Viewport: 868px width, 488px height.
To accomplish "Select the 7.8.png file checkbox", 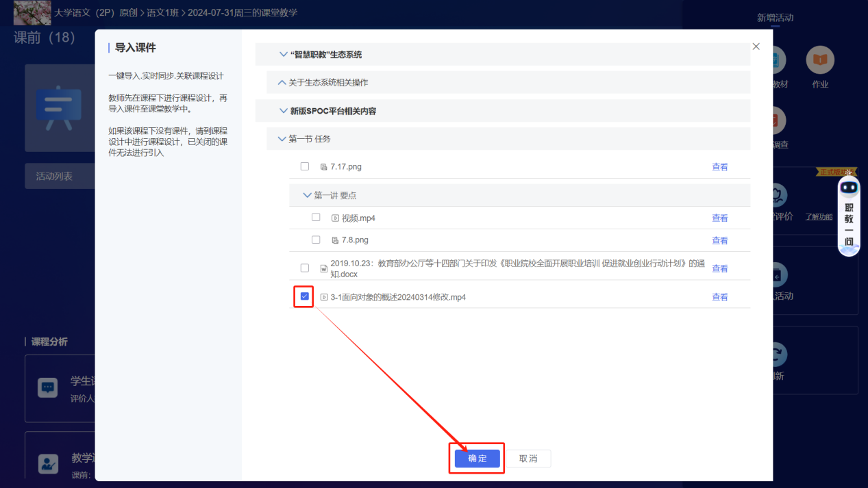I will (x=316, y=240).
